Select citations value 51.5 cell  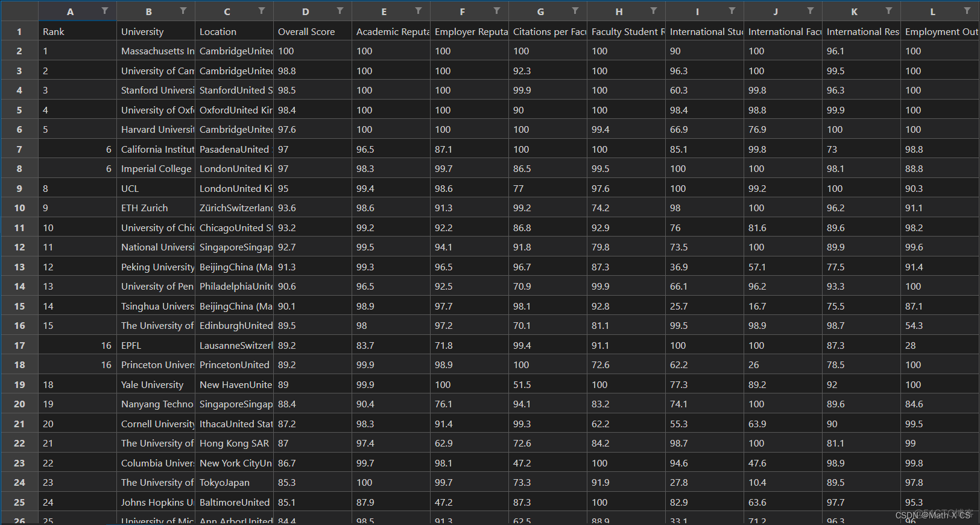point(548,384)
